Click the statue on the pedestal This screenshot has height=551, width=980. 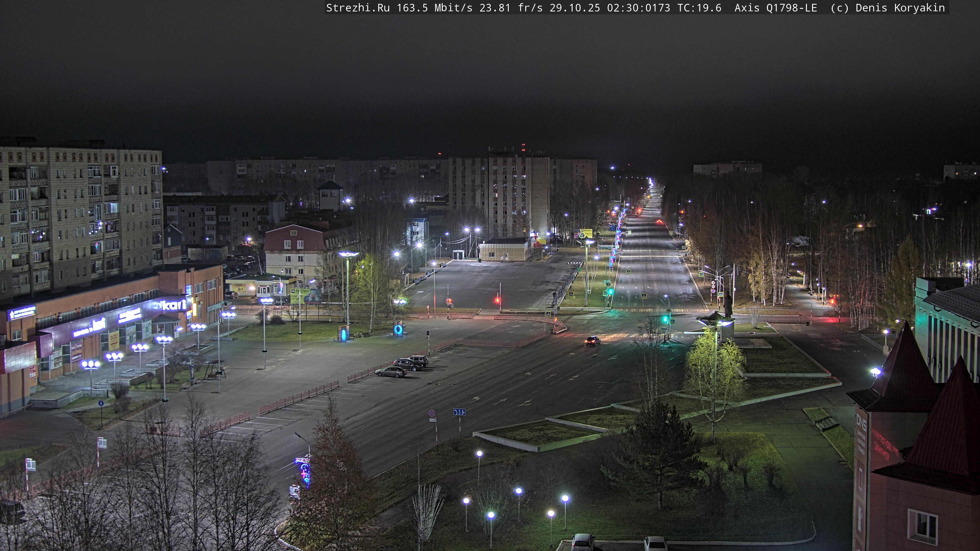click(x=728, y=304)
